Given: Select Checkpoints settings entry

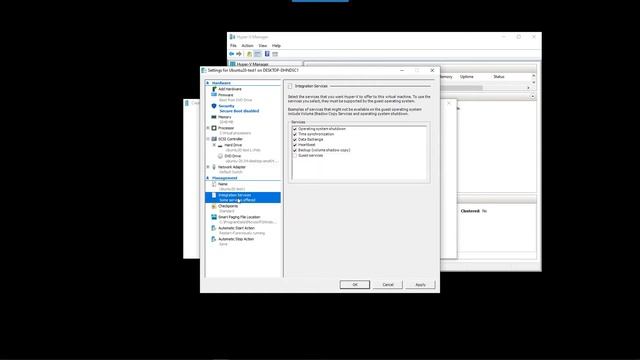Looking at the screenshot, I should [x=228, y=206].
